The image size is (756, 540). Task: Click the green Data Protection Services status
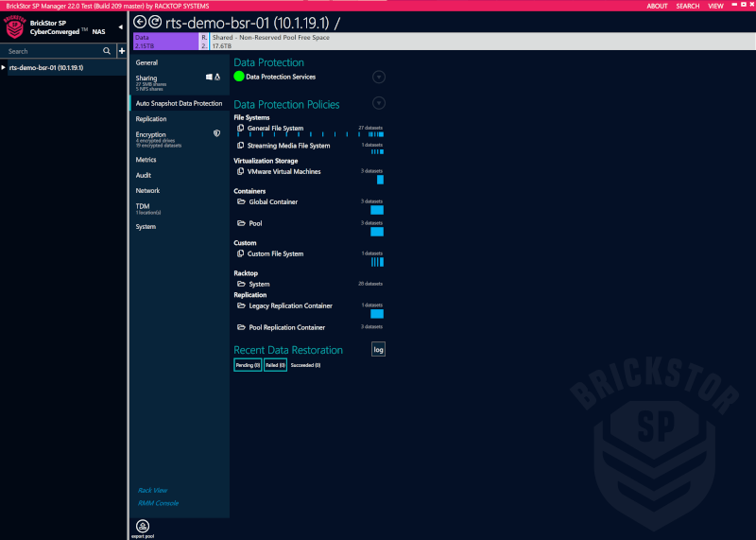(x=239, y=77)
